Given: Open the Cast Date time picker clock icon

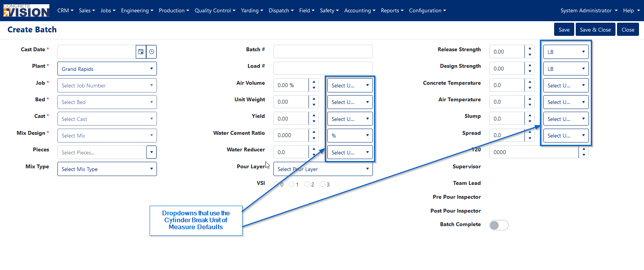Looking at the screenshot, I should click(x=152, y=52).
